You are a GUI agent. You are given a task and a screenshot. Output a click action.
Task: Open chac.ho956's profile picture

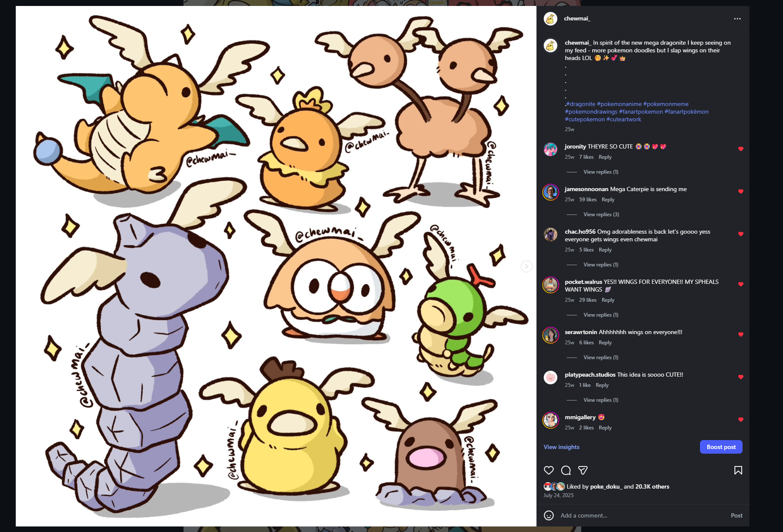coord(551,235)
